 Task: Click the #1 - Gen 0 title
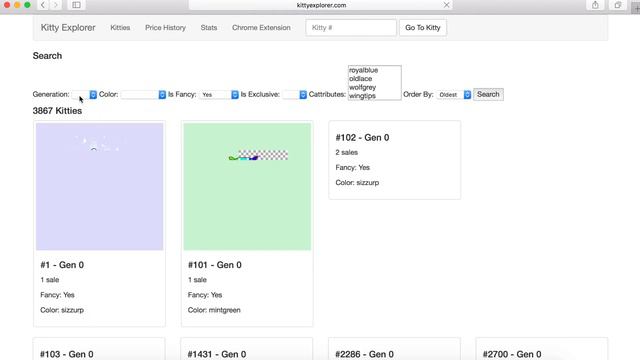pyautogui.click(x=62, y=265)
